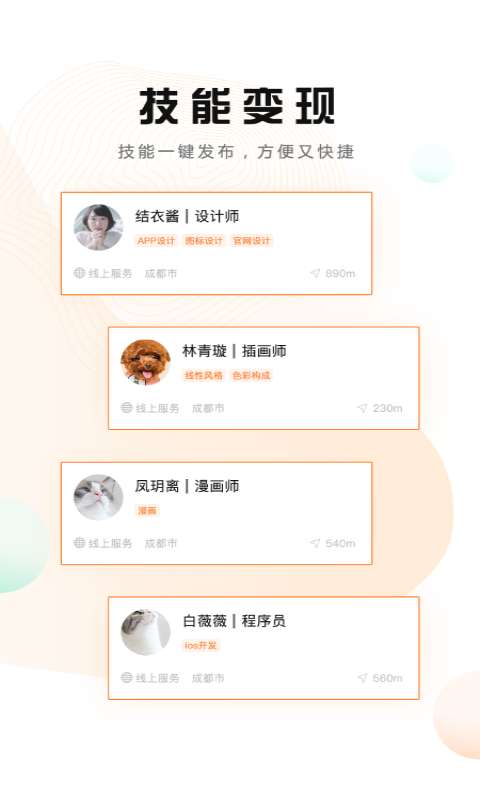Screen dimensions: 480x800
Task: Open 凤玥离's cat avatar
Action: [x=98, y=497]
